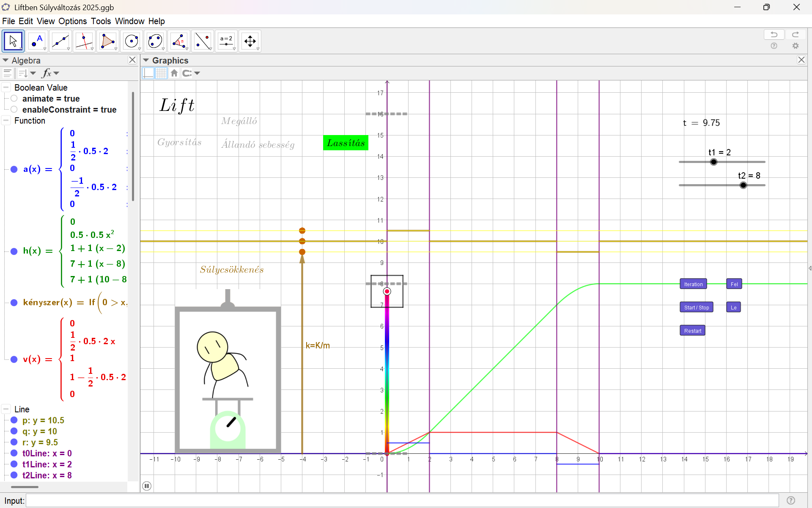Select the Circle with Center tool
Screen dimensions: 812x508
point(132,41)
